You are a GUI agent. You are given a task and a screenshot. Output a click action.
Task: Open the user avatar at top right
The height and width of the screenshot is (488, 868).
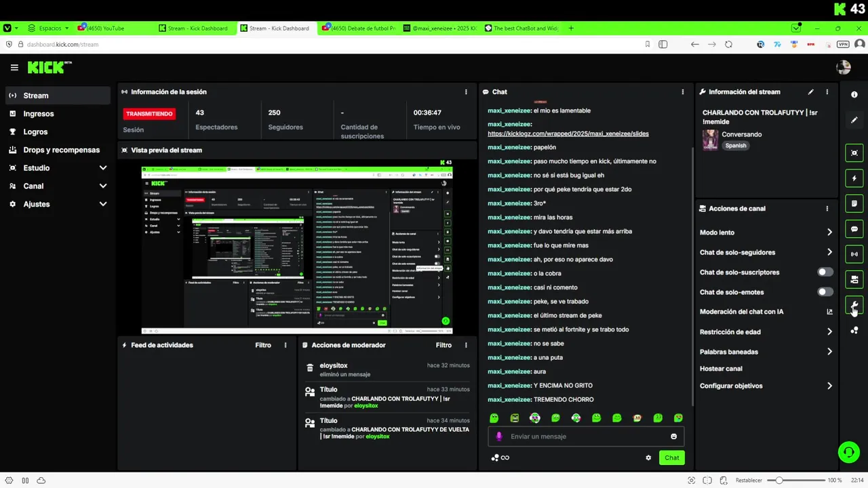(844, 67)
